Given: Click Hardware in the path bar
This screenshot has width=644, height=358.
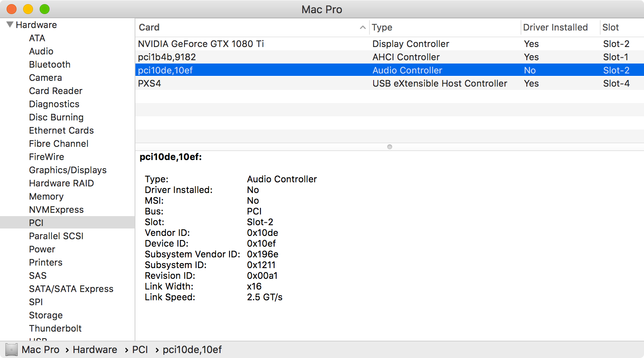Looking at the screenshot, I should 95,350.
